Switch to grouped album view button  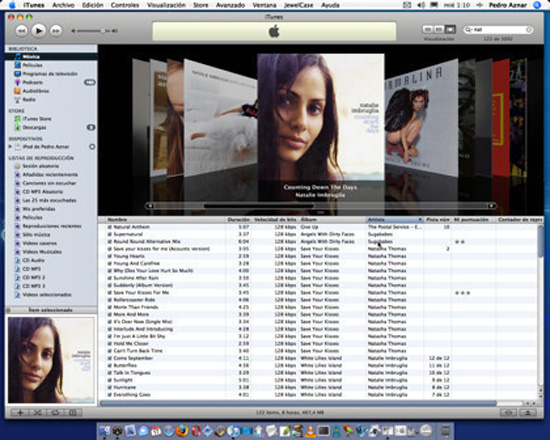tap(439, 29)
